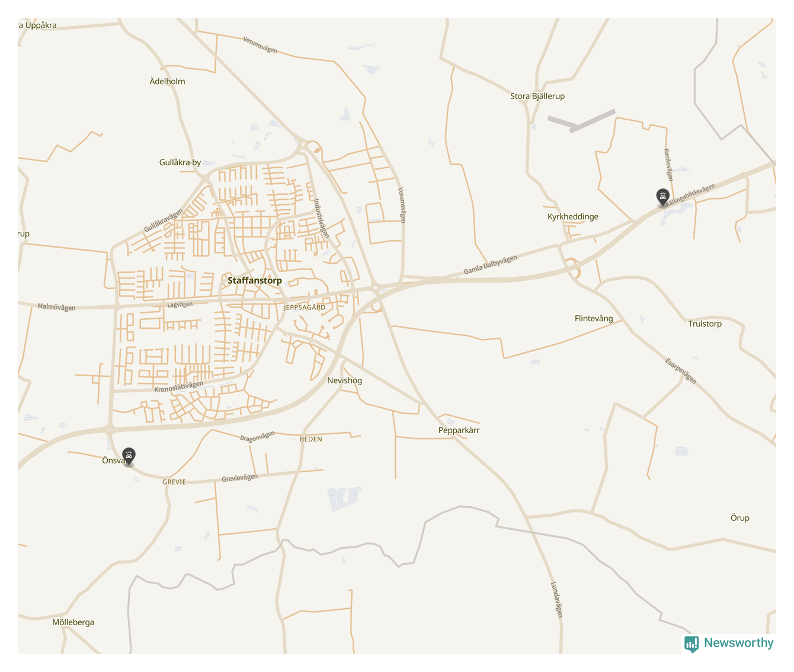The width and height of the screenshot is (794, 672).
Task: Click the Pepparkärr place label
Action: click(459, 430)
